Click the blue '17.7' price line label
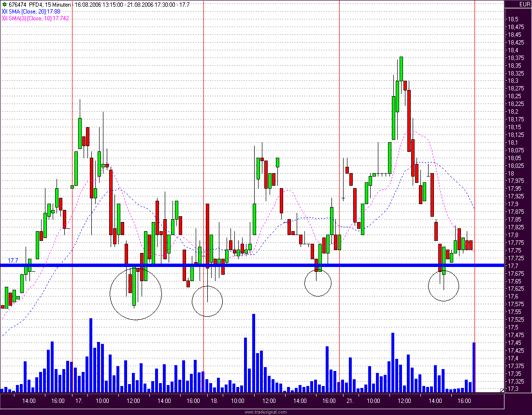532x415 pixels. (13, 261)
